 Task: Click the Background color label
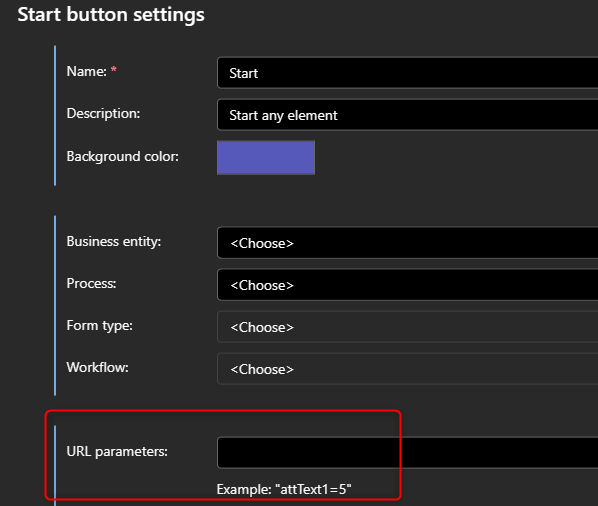[122, 156]
